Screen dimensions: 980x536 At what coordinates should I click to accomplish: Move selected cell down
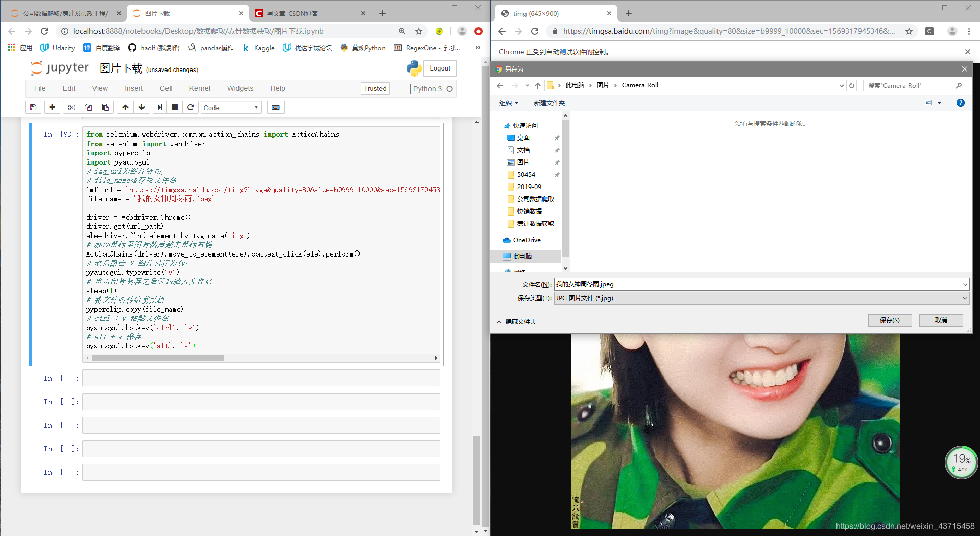[x=142, y=107]
